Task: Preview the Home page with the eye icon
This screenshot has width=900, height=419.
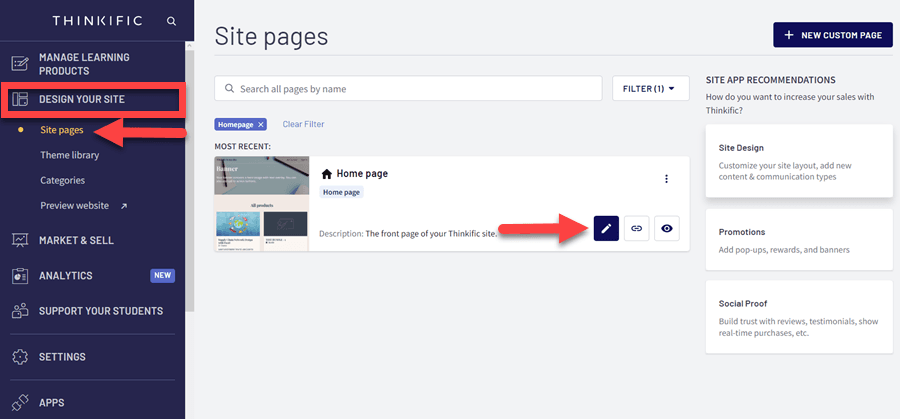Action: 667,229
